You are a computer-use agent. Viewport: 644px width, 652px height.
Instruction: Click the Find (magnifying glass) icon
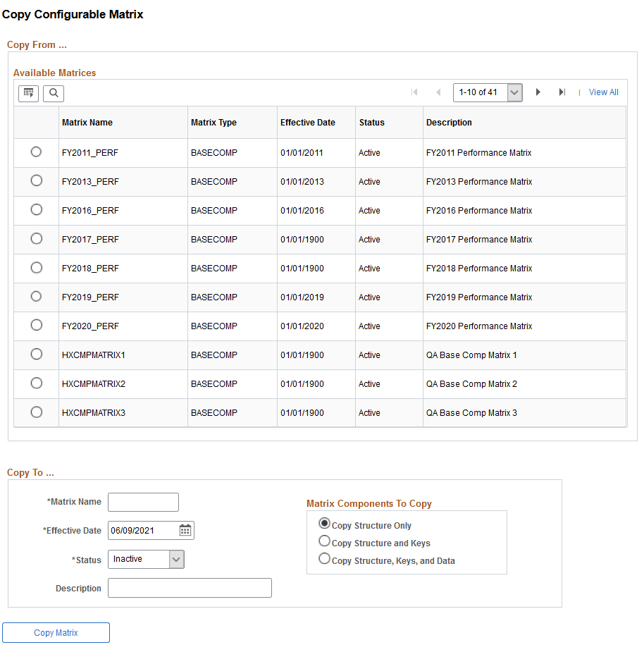53,93
